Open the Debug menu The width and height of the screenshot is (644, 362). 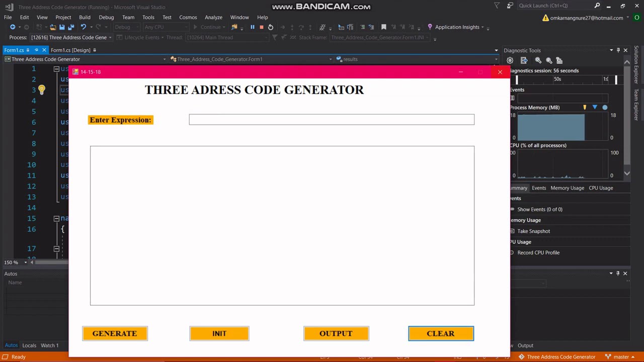tap(106, 17)
